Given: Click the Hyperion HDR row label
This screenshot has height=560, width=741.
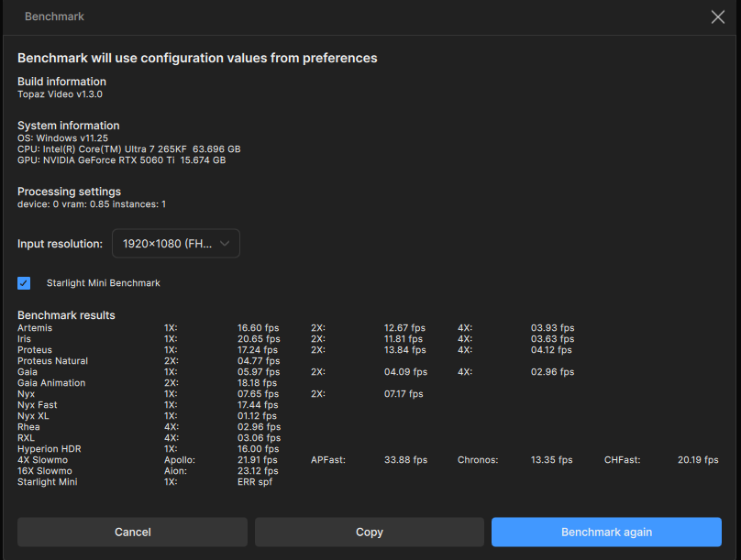Looking at the screenshot, I should click(x=49, y=449).
